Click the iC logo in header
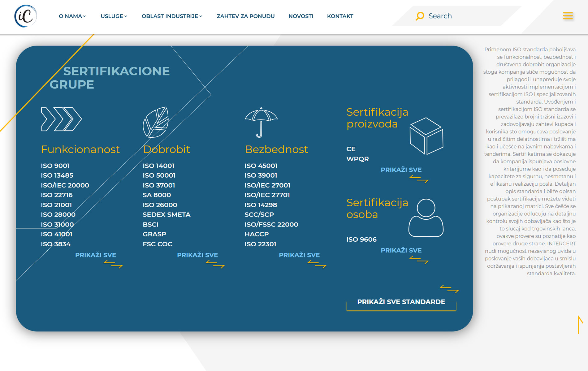The image size is (588, 371). pos(26,16)
